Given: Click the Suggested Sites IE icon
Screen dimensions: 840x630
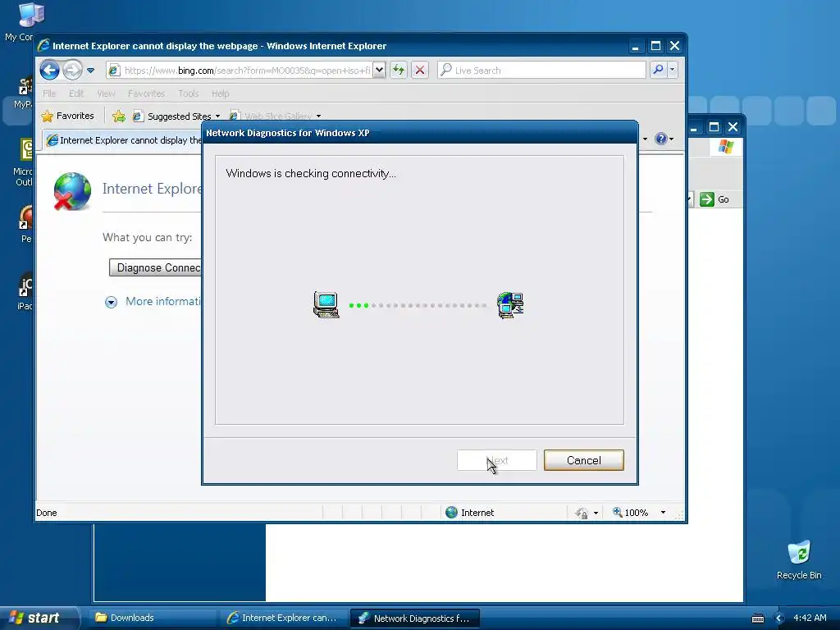Looking at the screenshot, I should click(x=138, y=116).
